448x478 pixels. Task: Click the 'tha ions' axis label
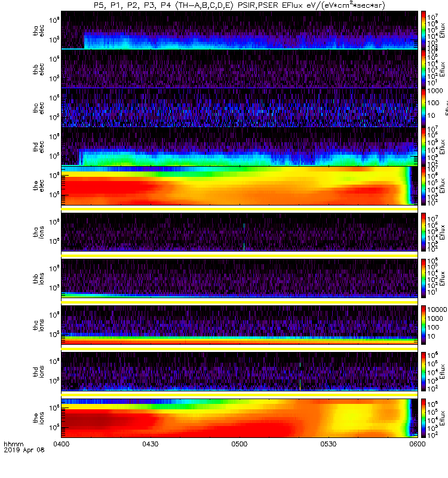click(x=38, y=232)
